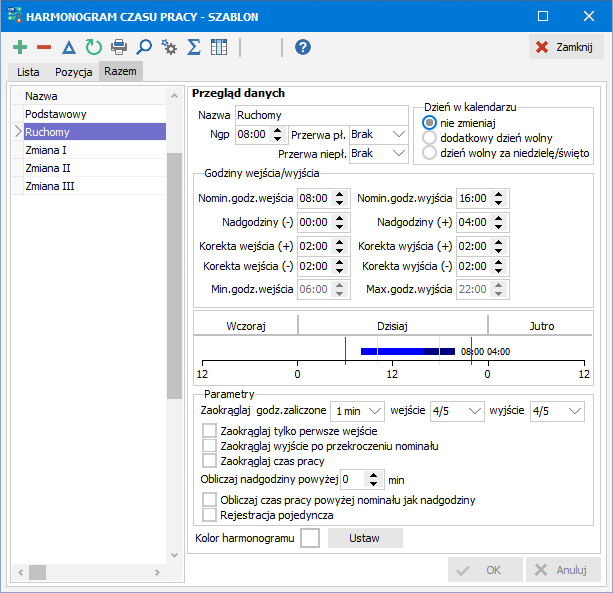Adjust Nomin.godz.wejścia stepper arrows
Image resolution: width=613 pixels, height=593 pixels.
(x=340, y=199)
